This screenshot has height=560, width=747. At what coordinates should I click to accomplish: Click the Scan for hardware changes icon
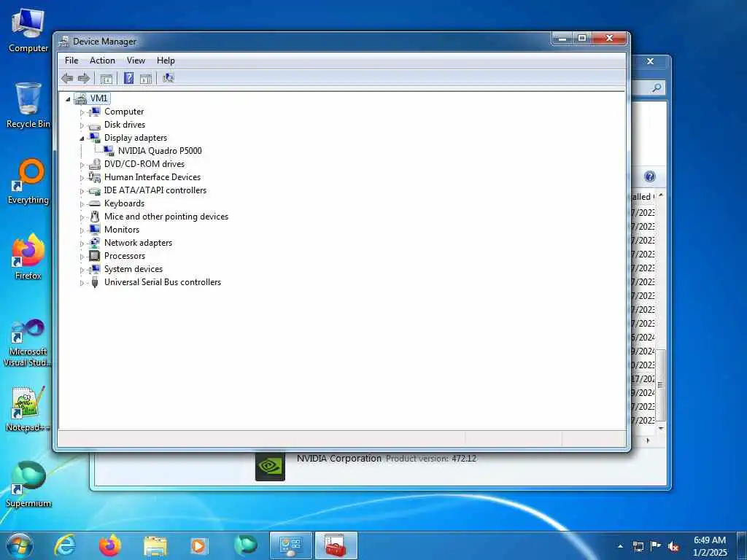coord(169,77)
